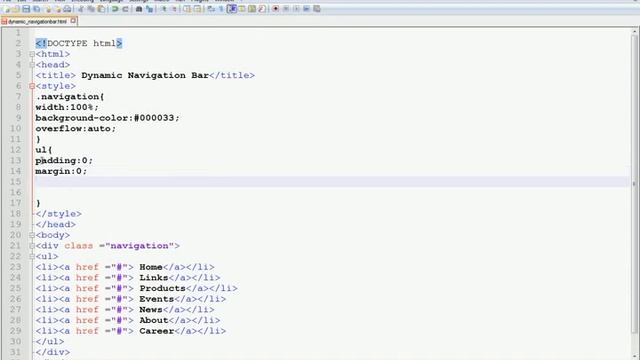640x360 pixels.
Task: Click the 'margin:0;' line
Action: pyautogui.click(x=61, y=171)
